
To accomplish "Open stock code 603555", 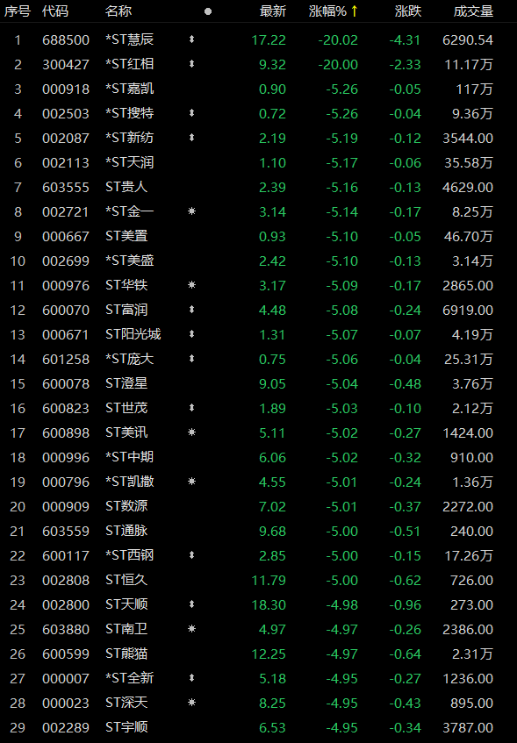I will coord(66,187).
